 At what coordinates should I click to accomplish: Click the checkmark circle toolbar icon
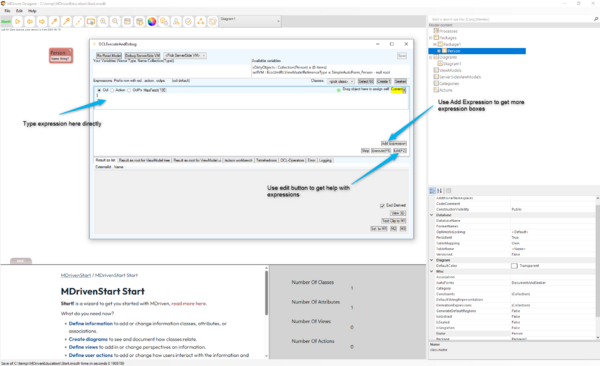pyautogui.click(x=188, y=21)
